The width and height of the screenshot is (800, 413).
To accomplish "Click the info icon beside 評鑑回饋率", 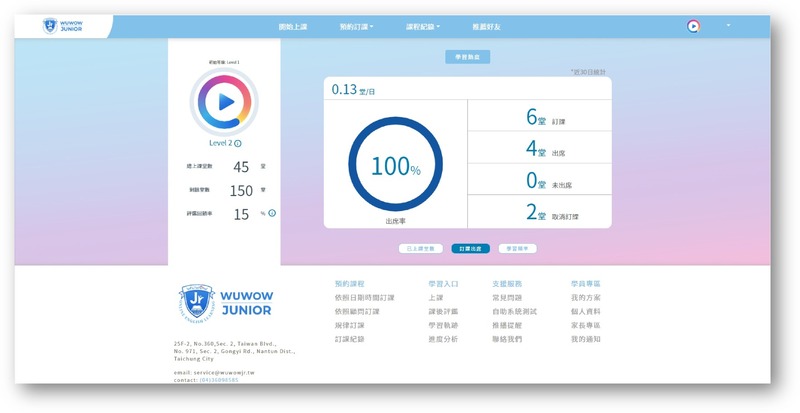I will (272, 213).
